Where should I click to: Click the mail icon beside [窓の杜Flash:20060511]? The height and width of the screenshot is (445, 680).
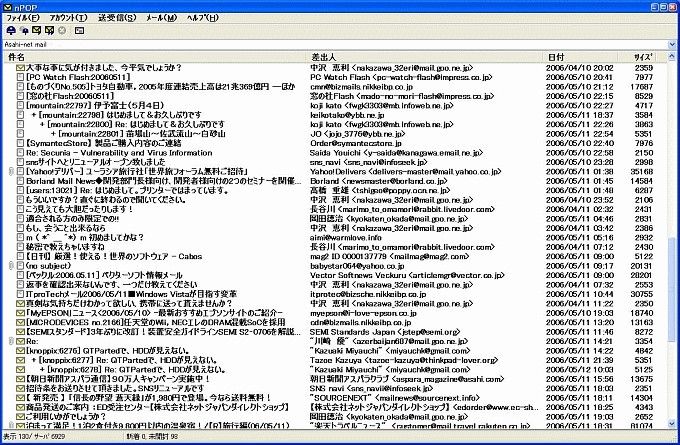20,96
